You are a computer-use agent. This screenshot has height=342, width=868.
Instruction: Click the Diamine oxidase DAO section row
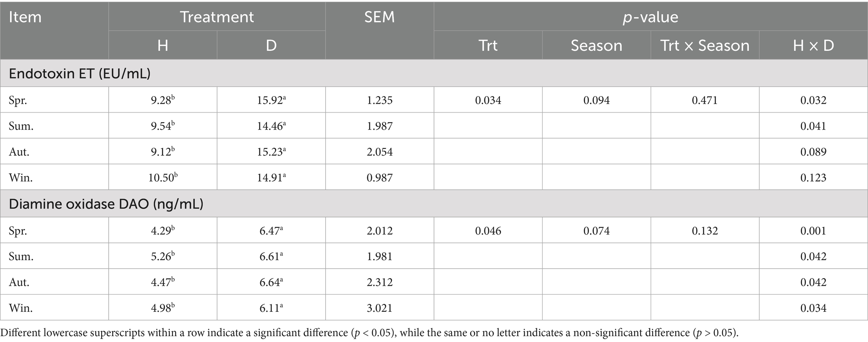(434, 204)
